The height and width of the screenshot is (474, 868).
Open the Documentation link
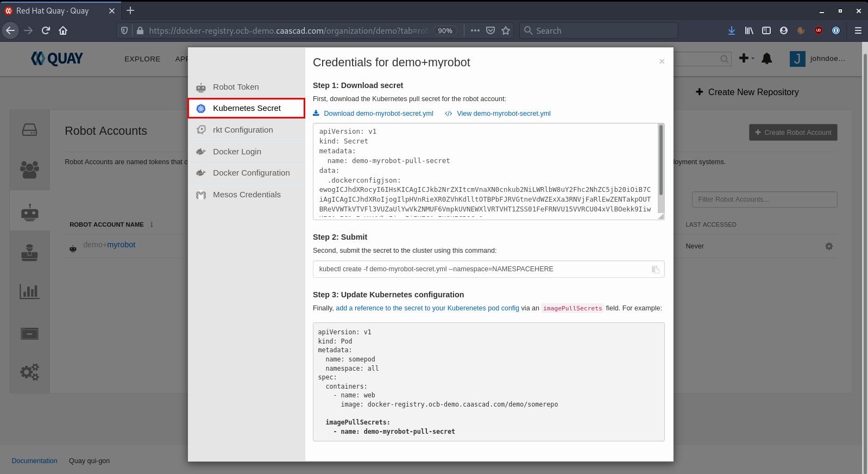pyautogui.click(x=34, y=461)
